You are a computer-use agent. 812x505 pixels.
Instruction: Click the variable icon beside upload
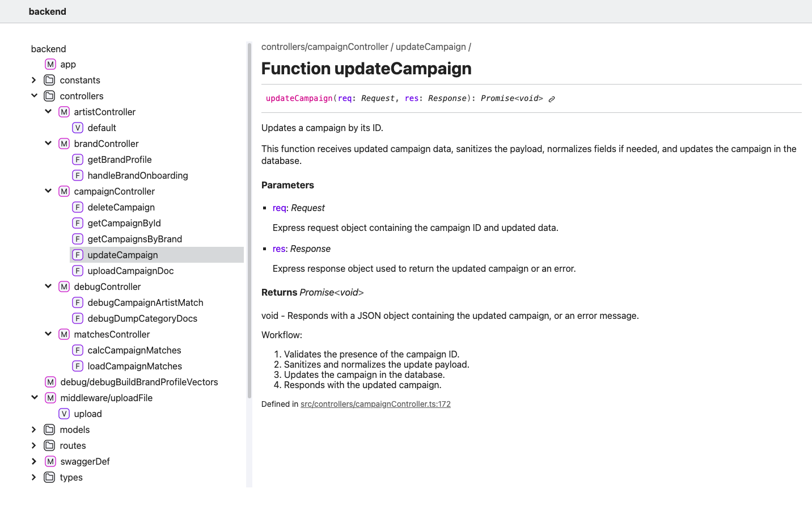click(x=64, y=414)
